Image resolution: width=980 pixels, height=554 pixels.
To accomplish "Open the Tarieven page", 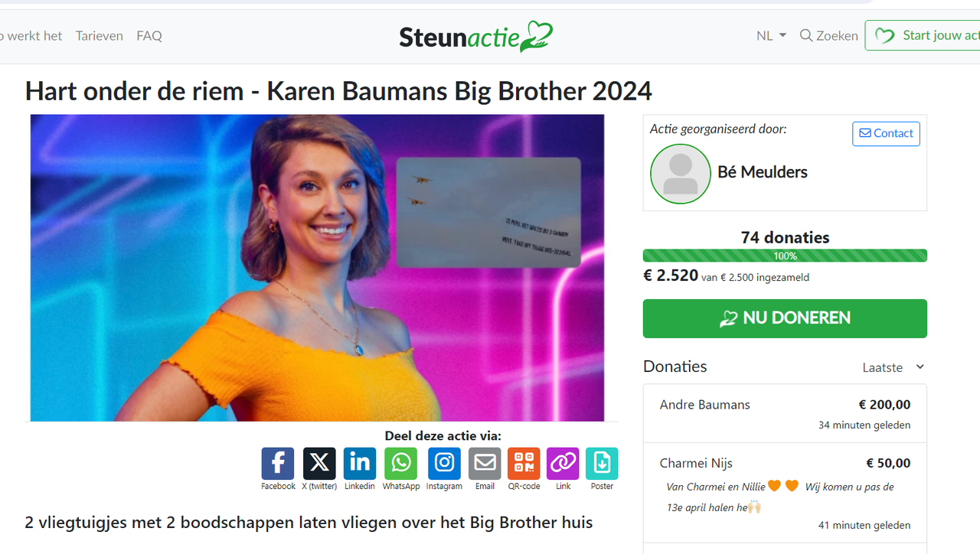I will [x=100, y=36].
